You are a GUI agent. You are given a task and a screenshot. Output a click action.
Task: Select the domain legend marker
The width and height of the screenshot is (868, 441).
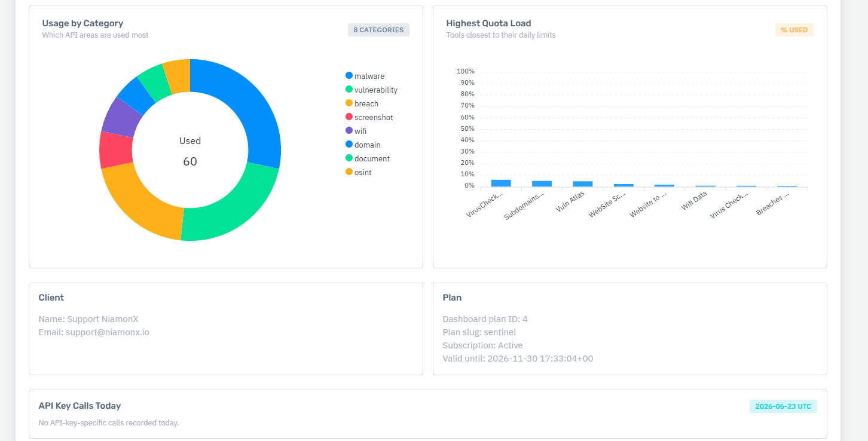click(349, 144)
